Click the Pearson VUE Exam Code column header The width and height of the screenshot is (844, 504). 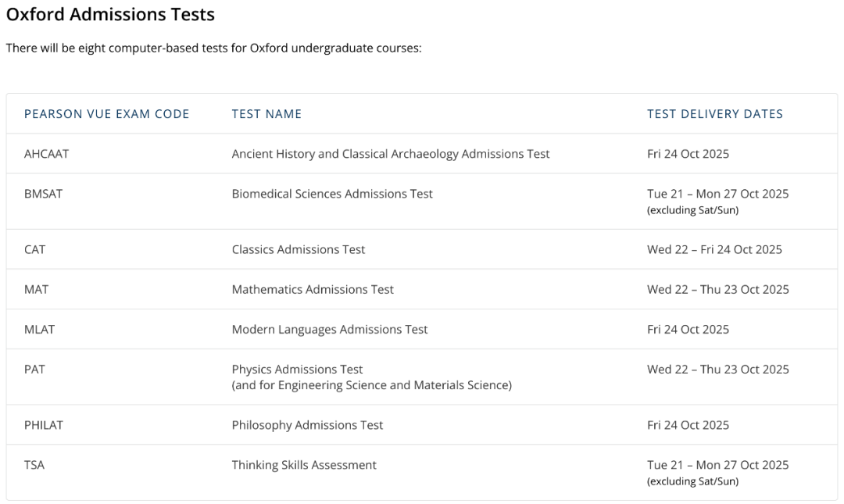tap(107, 114)
